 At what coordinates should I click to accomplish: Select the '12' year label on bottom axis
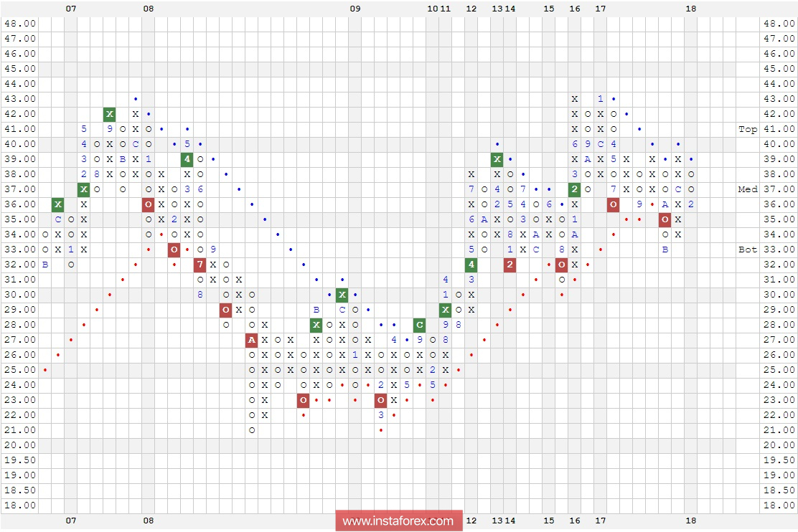(471, 521)
